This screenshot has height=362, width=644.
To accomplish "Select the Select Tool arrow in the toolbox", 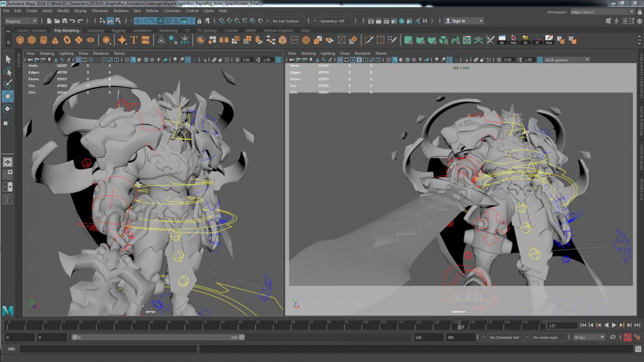I will point(7,58).
